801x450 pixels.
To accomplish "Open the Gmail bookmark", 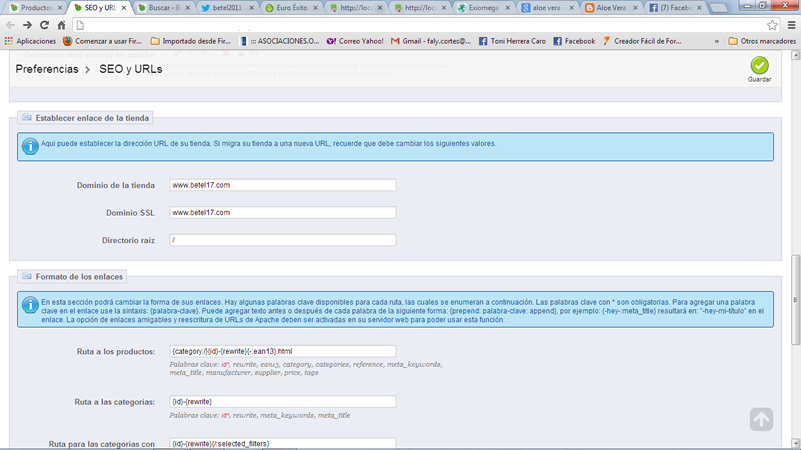I will coord(431,41).
